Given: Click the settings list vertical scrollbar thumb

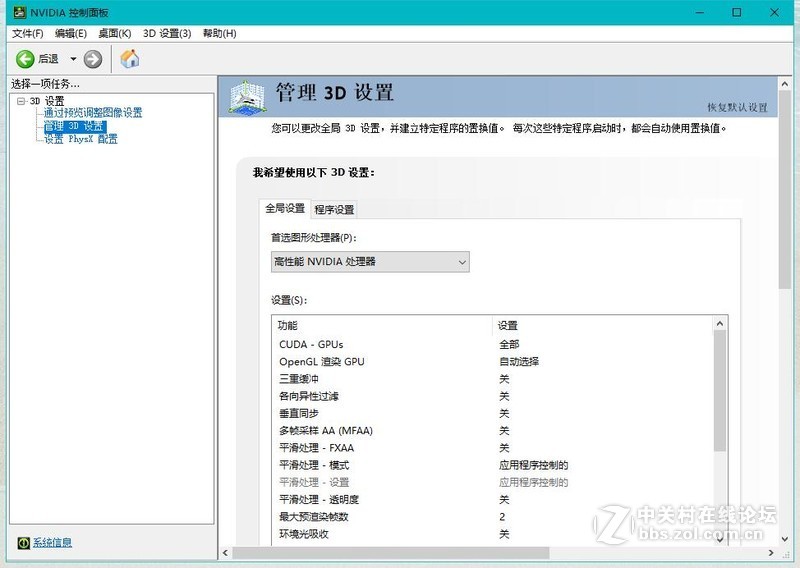Looking at the screenshot, I should [720, 391].
